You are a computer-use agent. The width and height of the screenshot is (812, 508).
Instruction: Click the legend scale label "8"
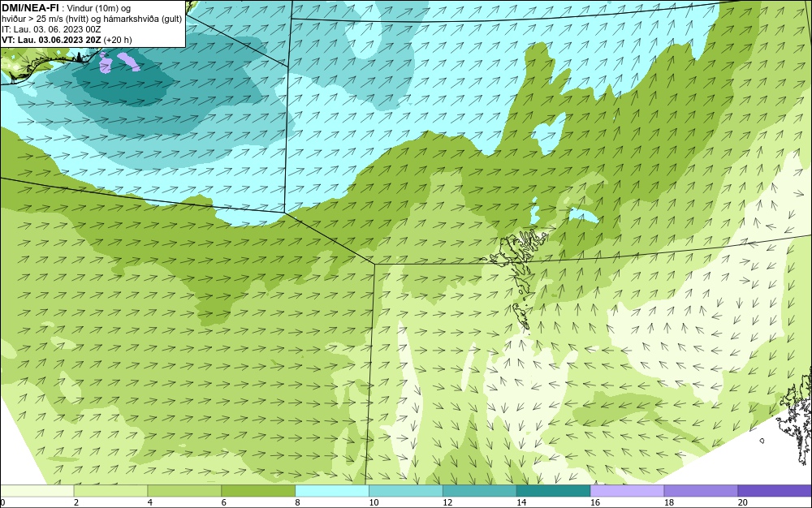pos(297,502)
